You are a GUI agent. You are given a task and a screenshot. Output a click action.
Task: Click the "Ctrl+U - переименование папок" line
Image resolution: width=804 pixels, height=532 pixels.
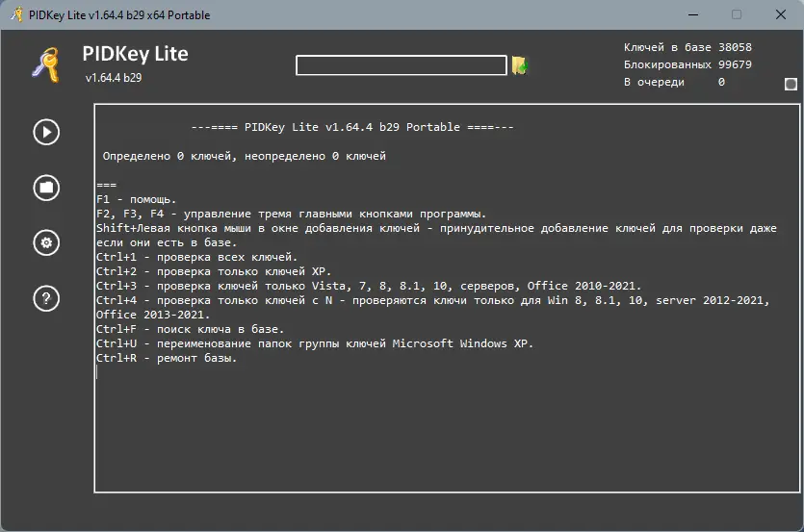point(315,343)
